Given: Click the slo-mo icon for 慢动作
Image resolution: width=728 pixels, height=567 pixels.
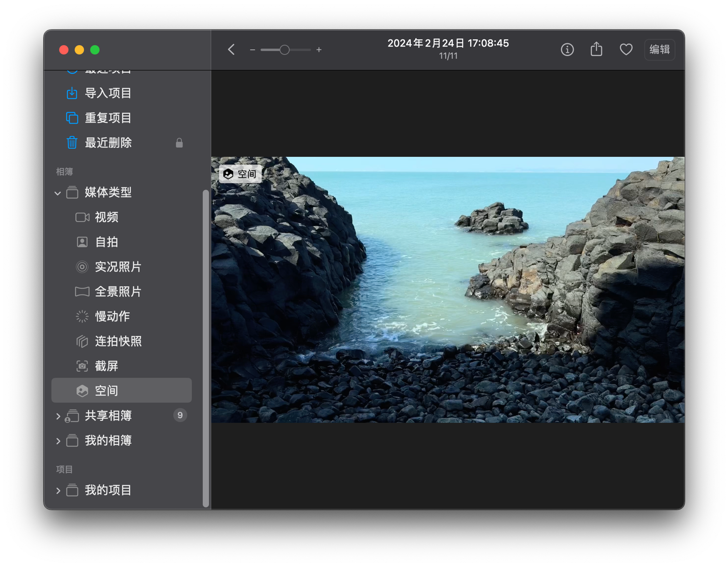Looking at the screenshot, I should (82, 316).
